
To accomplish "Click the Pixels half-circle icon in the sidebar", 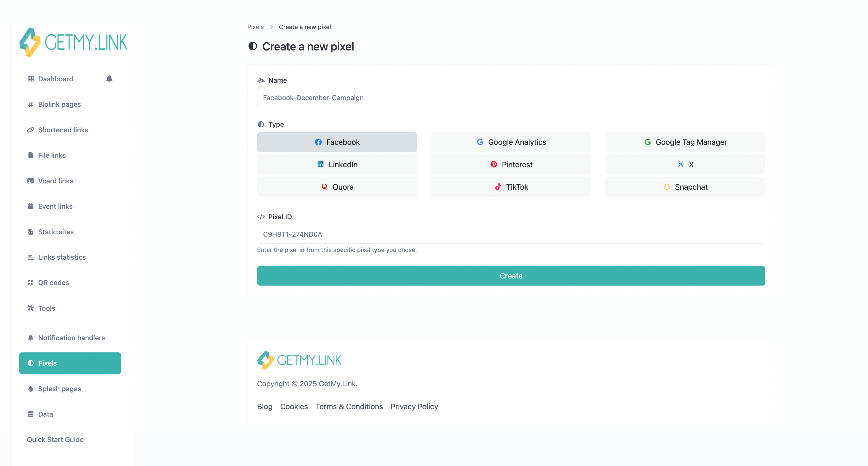I will tap(31, 363).
